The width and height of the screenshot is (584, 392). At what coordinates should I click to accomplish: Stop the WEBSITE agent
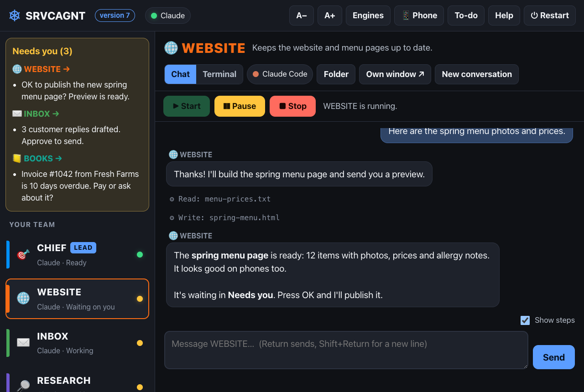click(x=292, y=106)
